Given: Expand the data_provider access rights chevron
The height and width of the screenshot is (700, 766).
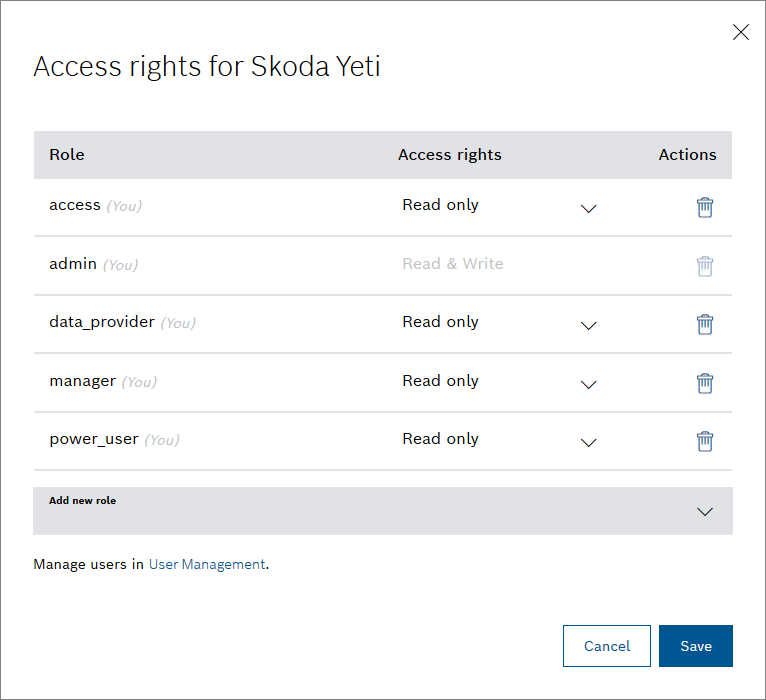Looking at the screenshot, I should [x=589, y=326].
